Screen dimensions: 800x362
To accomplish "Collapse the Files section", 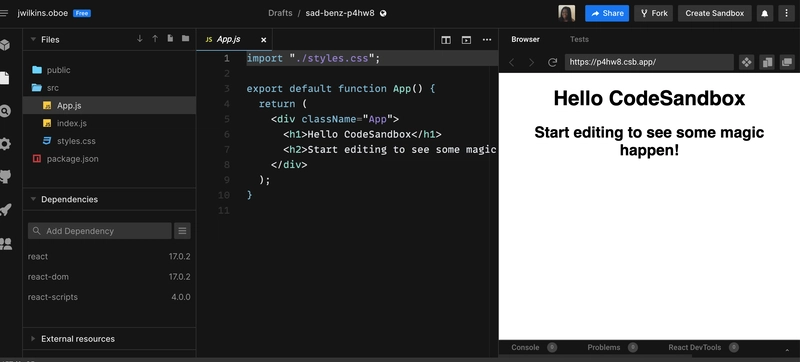I will click(x=33, y=39).
